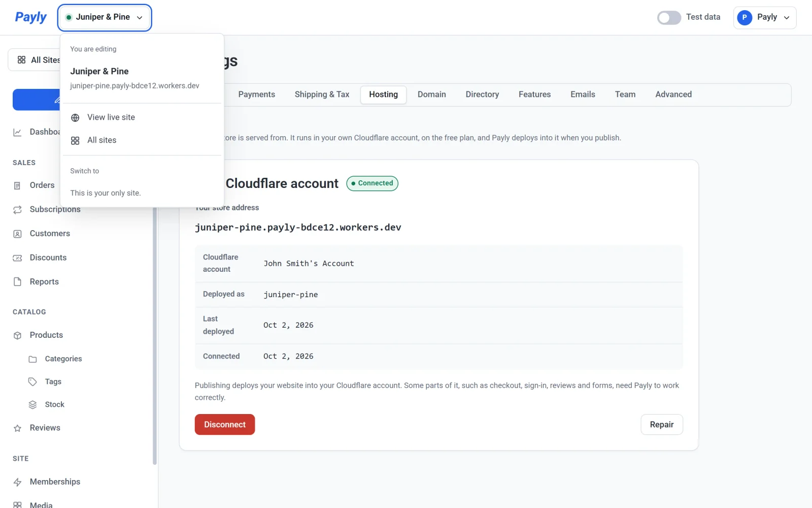Viewport: 812px width, 508px height.
Task: Click the Dashboard chart icon
Action: click(x=17, y=132)
